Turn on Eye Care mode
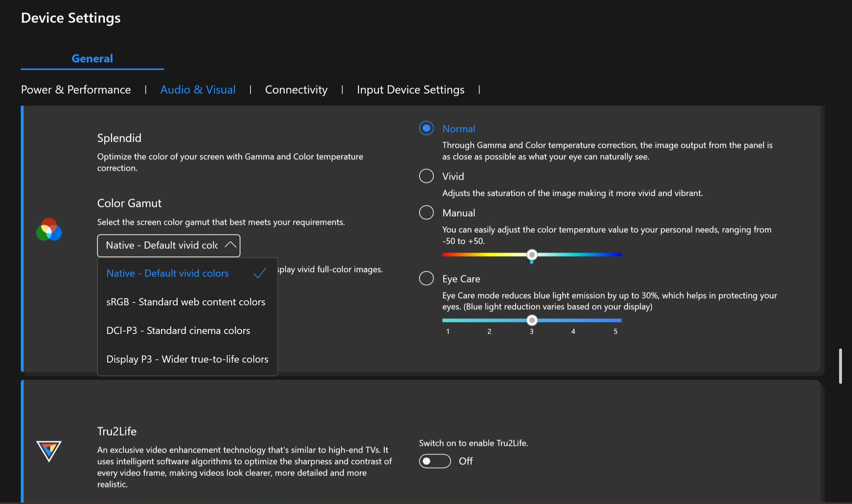 pyautogui.click(x=426, y=278)
